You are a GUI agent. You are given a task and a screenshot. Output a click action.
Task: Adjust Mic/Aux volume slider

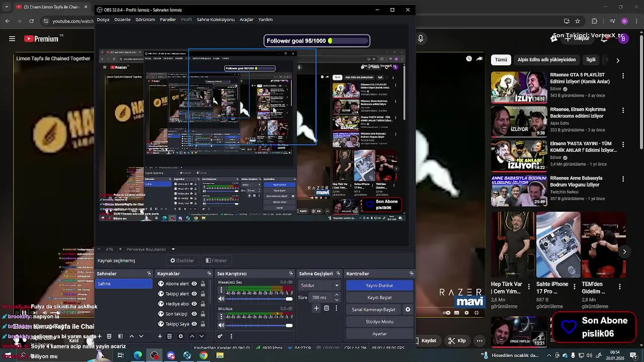click(259, 325)
